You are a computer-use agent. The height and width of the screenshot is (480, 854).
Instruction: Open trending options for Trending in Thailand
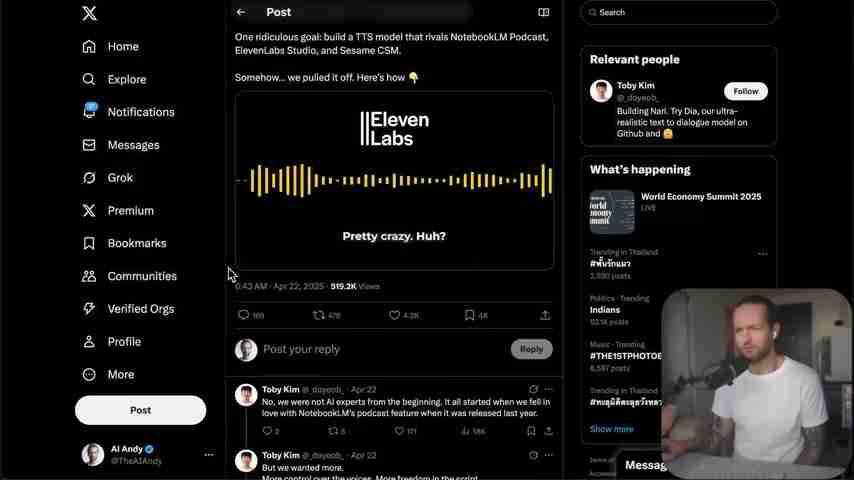762,253
